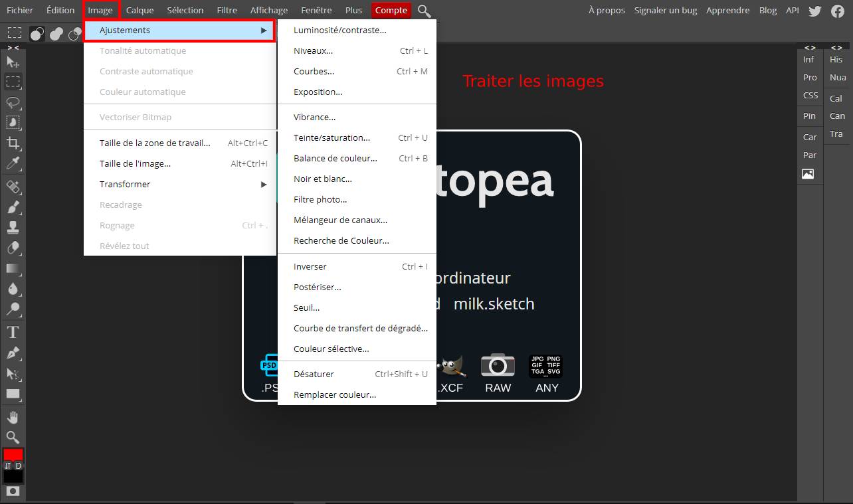Screen dimensions: 853x504
Task: Reset colors with the D button
Action: (x=19, y=465)
